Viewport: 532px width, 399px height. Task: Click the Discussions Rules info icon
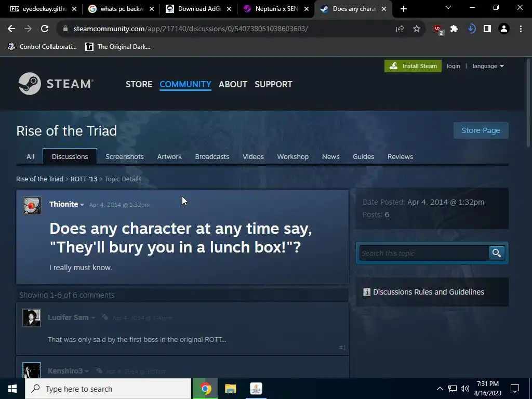[x=366, y=292]
